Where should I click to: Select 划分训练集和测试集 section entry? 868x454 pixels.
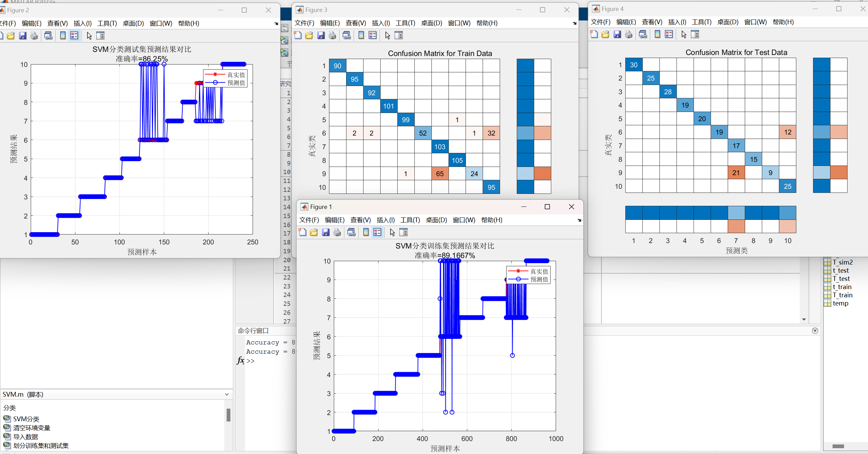41,446
